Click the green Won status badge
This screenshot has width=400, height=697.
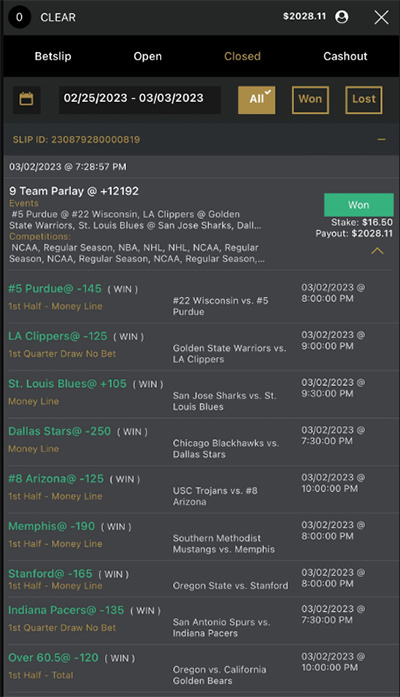[359, 205]
